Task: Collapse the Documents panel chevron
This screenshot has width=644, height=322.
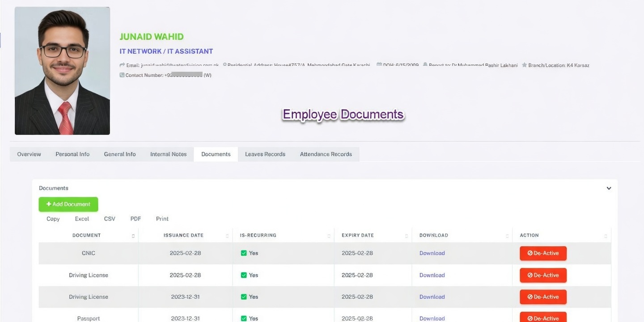Action: coord(609,188)
